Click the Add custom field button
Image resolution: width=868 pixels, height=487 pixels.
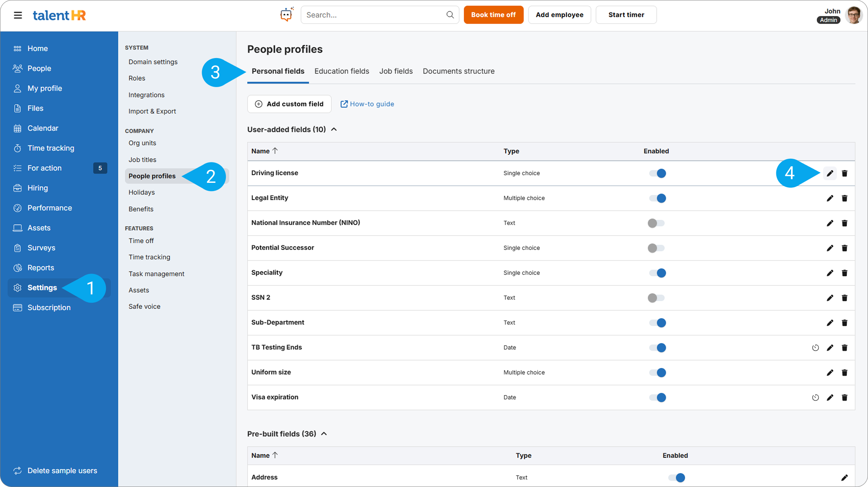tap(289, 104)
